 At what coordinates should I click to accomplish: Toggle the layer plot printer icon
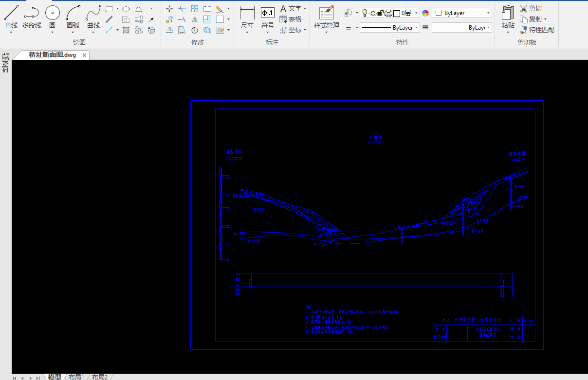(388, 13)
